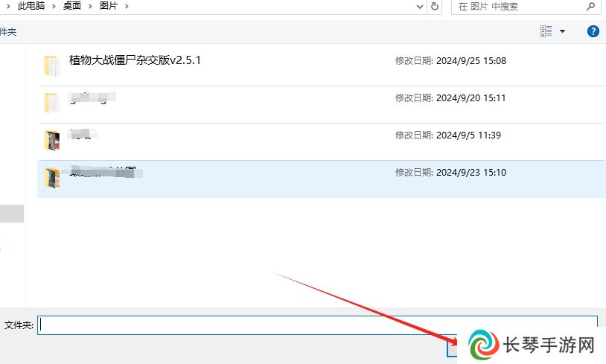This screenshot has width=606, height=364.
Task: Expand the view options dropdown arrow
Action: [562, 31]
